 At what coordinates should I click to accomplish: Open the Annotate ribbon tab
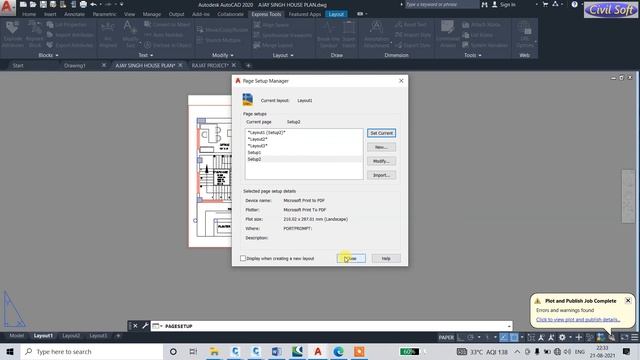pos(74,14)
